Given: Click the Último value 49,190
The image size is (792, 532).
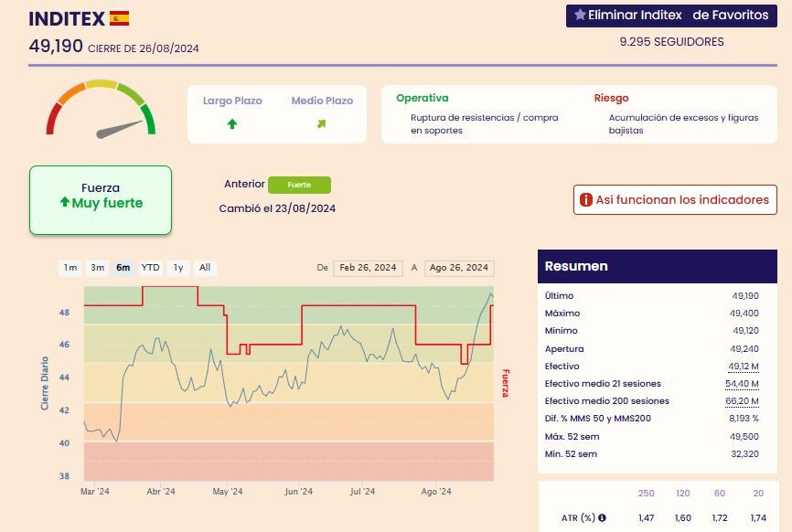Looking at the screenshot, I should pyautogui.click(x=745, y=296).
